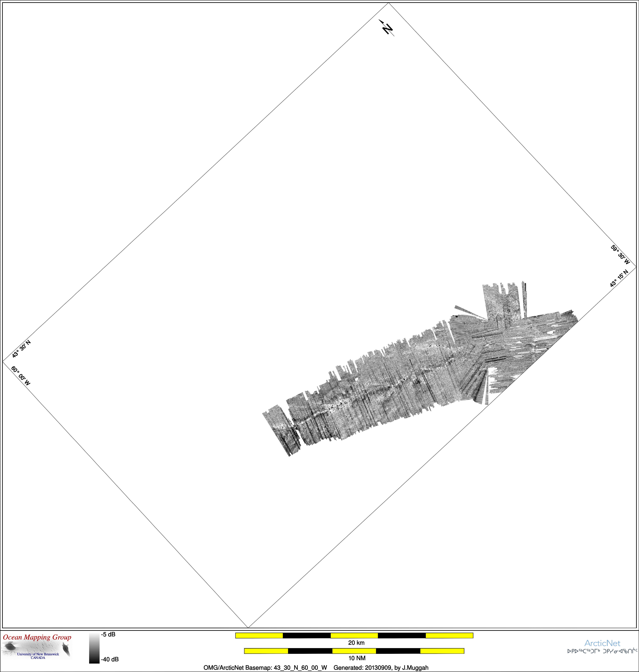Click the -40 dB legend label
The height and width of the screenshot is (672, 639).
[110, 659]
